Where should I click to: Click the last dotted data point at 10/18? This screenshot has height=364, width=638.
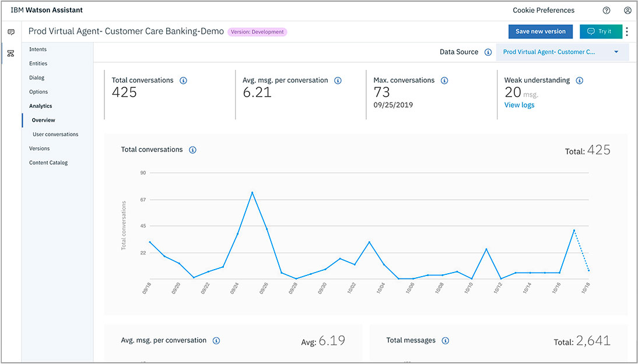(588, 271)
